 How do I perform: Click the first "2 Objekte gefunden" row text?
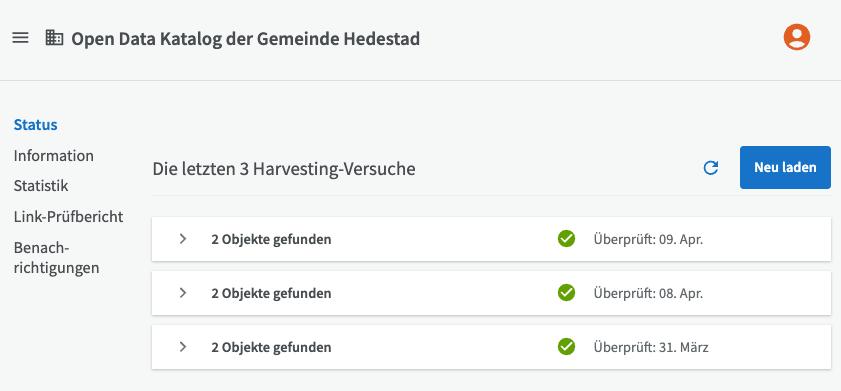[271, 239]
